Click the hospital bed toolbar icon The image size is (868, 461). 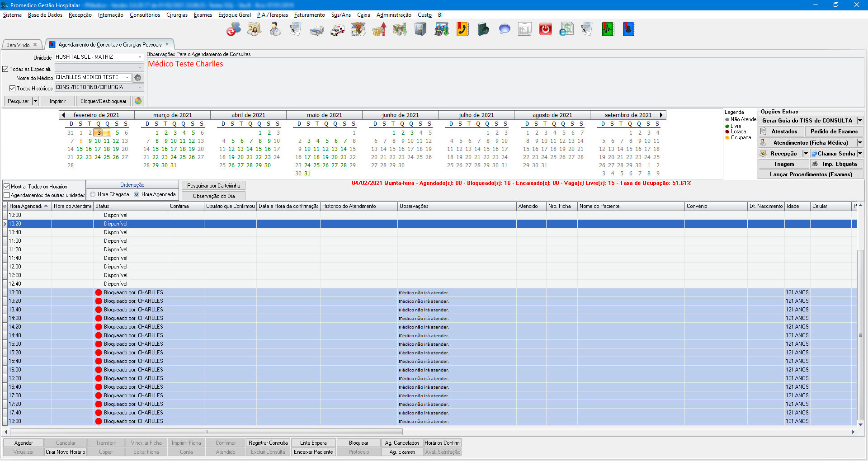tap(316, 30)
